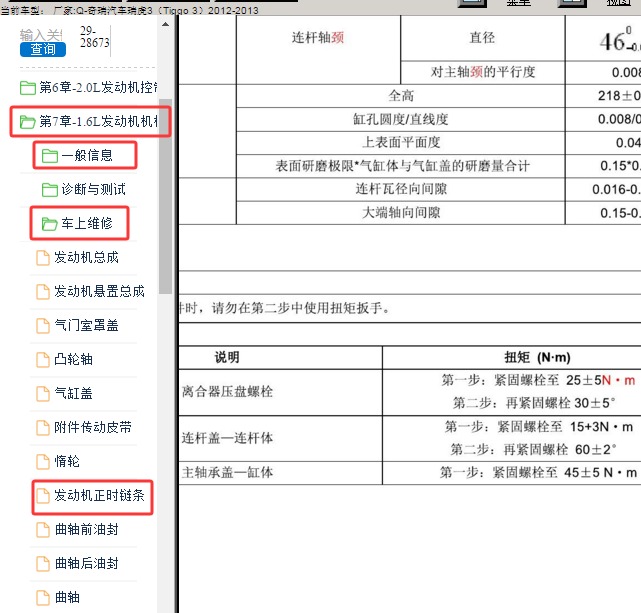Select 车上维修 label
This screenshot has height=613, width=641.
[x=87, y=223]
